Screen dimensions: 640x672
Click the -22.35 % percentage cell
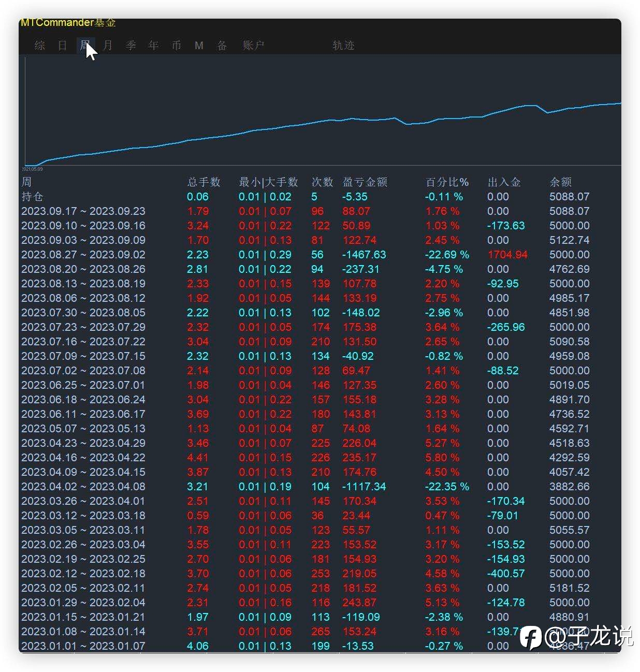click(447, 487)
